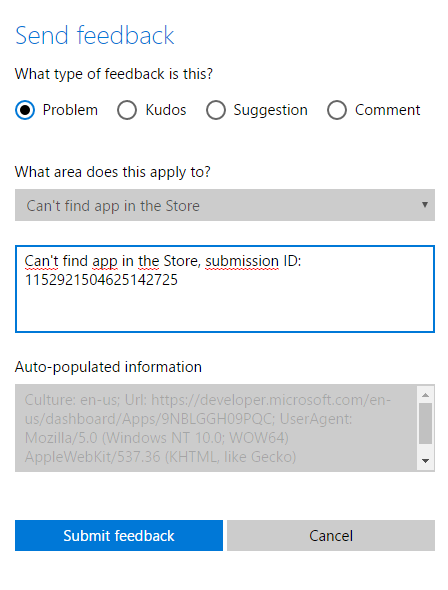
Task: Click the Send feedback heading
Action: pyautogui.click(x=94, y=35)
